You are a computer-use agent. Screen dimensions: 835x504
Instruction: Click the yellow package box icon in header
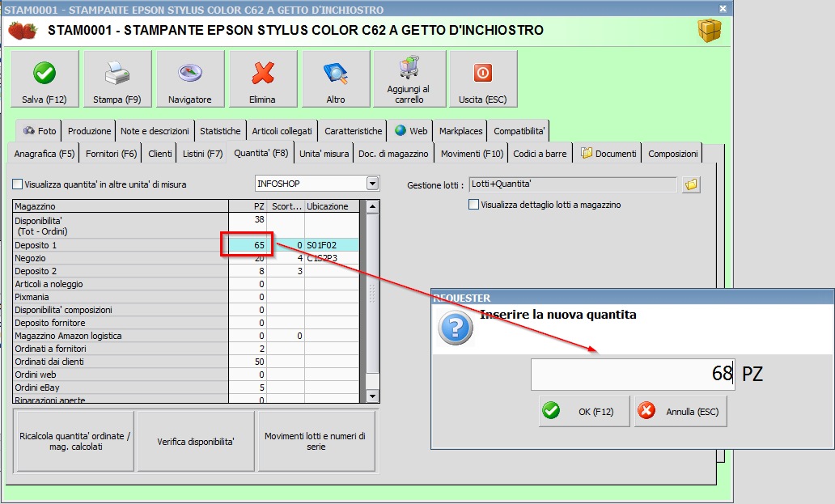coord(710,30)
